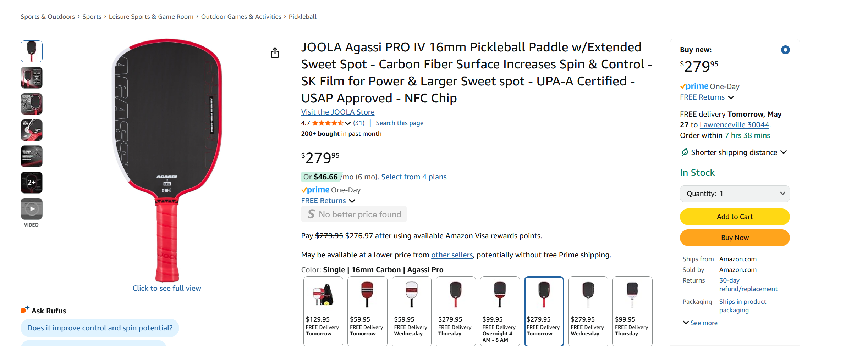Play the product video thumbnail

[32, 209]
